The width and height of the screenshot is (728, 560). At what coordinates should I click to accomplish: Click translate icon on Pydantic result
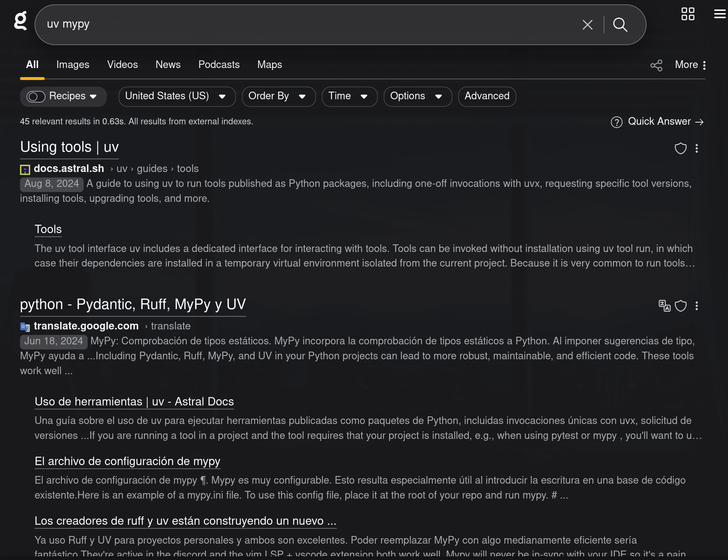pos(664,306)
